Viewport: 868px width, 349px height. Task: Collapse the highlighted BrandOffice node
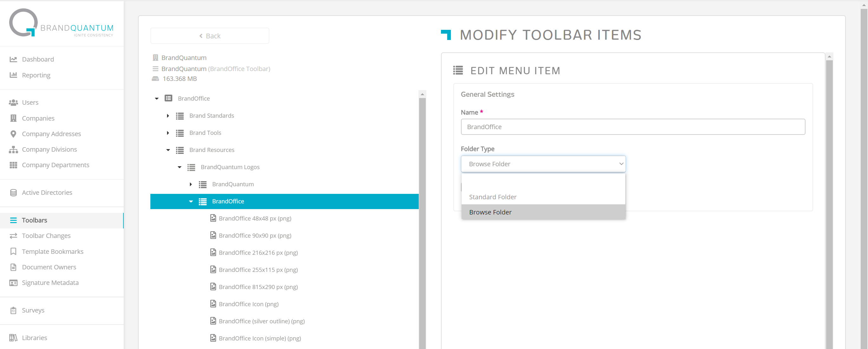[x=191, y=201]
